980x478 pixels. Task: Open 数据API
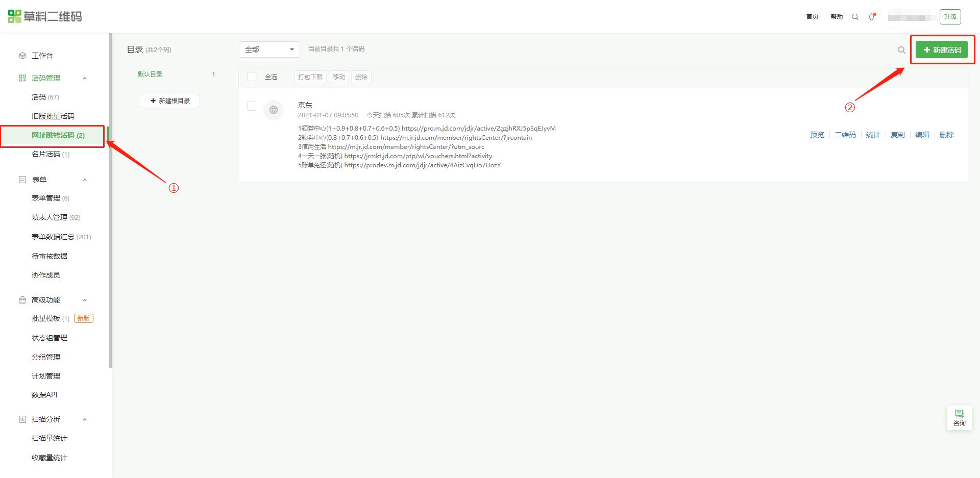click(x=45, y=395)
